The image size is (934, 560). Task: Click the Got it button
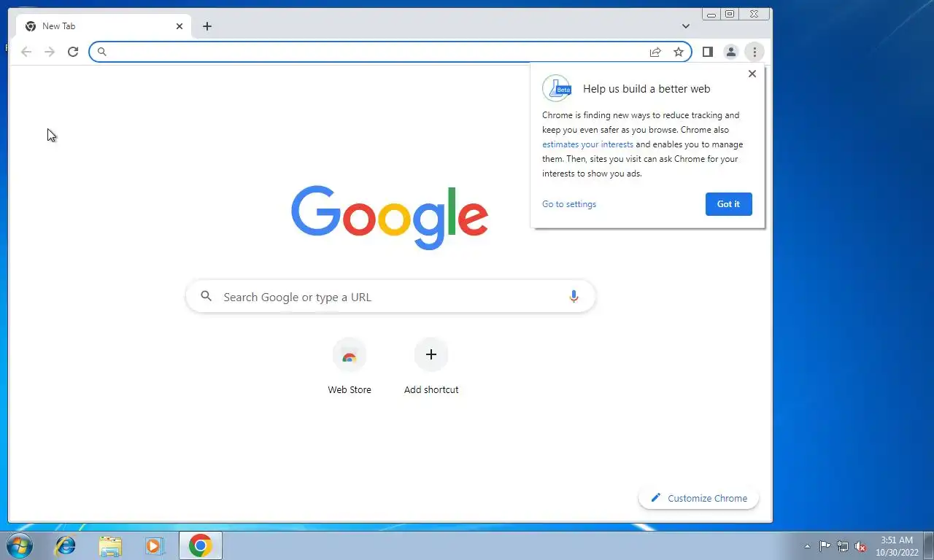coord(728,204)
